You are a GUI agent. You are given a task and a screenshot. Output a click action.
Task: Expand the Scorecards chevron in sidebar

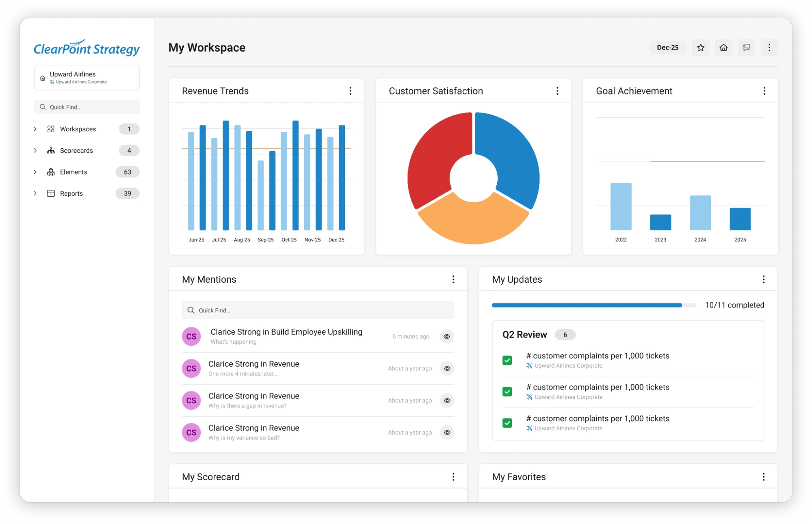tap(35, 151)
